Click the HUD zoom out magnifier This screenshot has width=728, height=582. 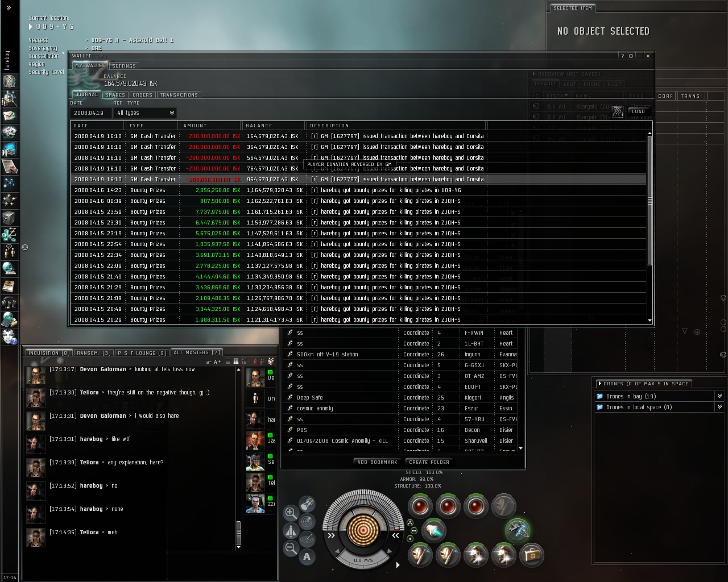(290, 548)
